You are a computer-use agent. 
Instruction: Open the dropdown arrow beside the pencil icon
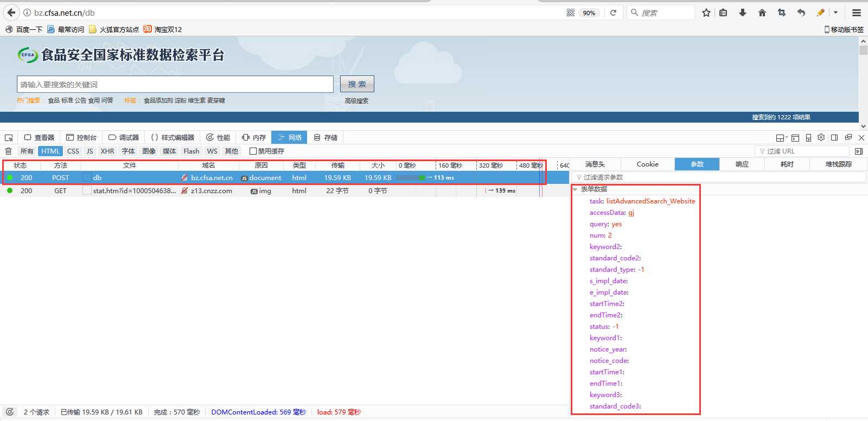pyautogui.click(x=835, y=12)
